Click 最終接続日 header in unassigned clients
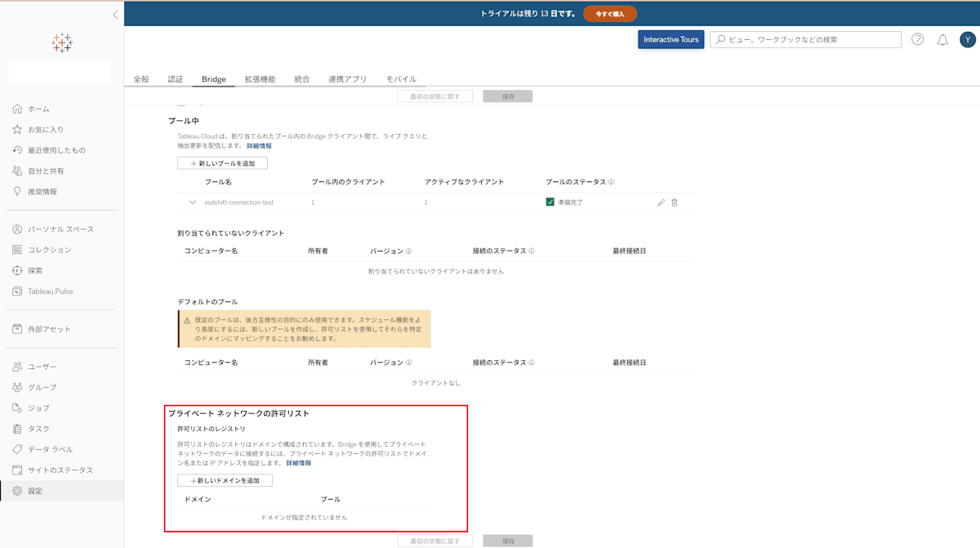The height and width of the screenshot is (548, 980). click(x=630, y=251)
